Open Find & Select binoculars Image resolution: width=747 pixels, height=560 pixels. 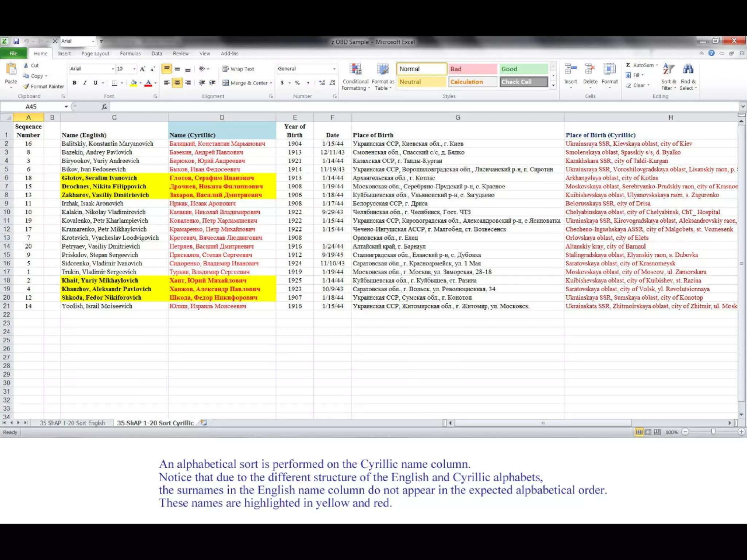(x=688, y=77)
